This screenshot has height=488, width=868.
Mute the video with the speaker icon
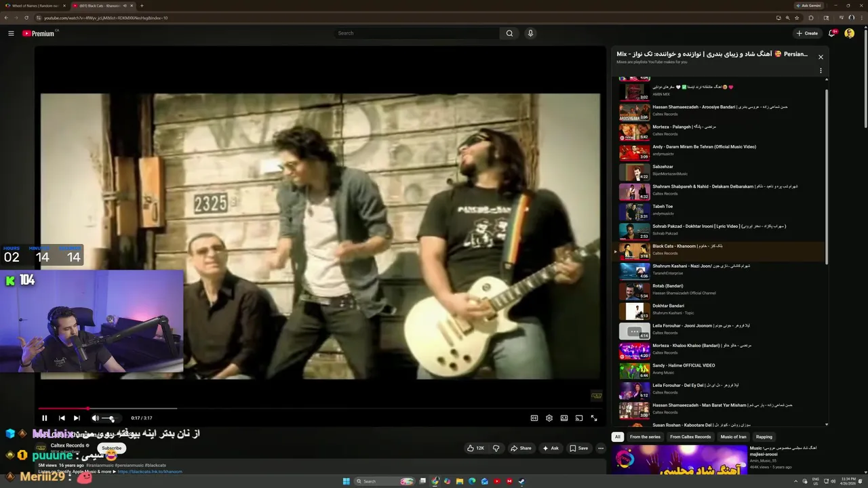pos(95,418)
